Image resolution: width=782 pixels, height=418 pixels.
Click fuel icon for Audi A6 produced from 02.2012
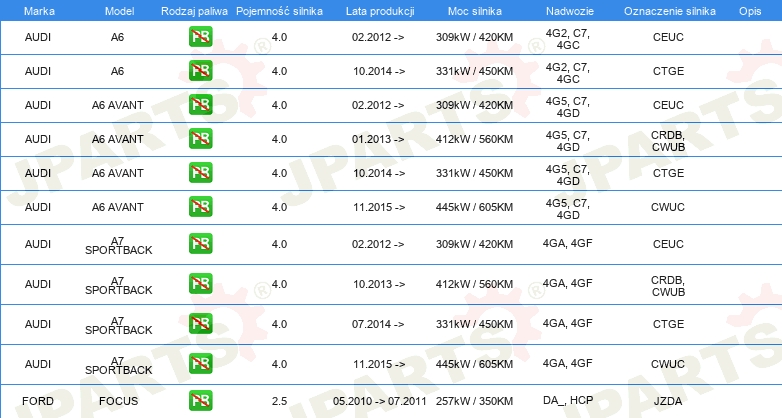(201, 38)
